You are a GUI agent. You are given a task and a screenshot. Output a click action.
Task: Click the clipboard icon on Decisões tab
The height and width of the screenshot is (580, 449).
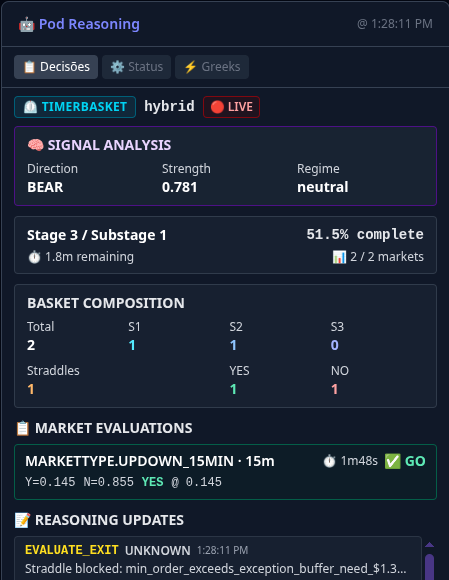pos(29,67)
